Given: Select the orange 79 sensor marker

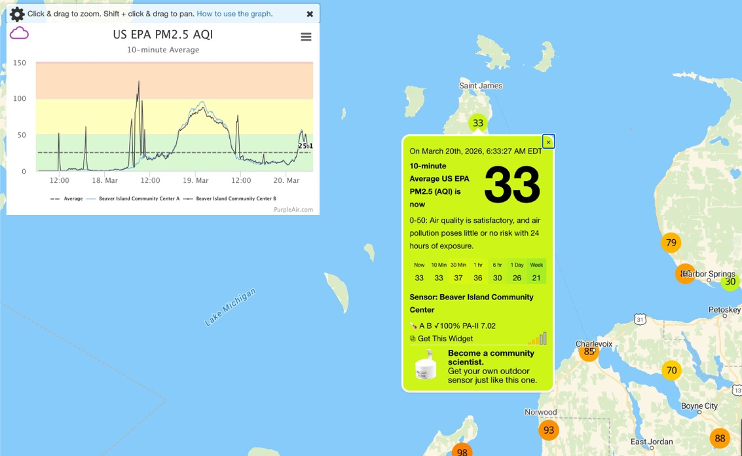Looking at the screenshot, I should [x=671, y=243].
